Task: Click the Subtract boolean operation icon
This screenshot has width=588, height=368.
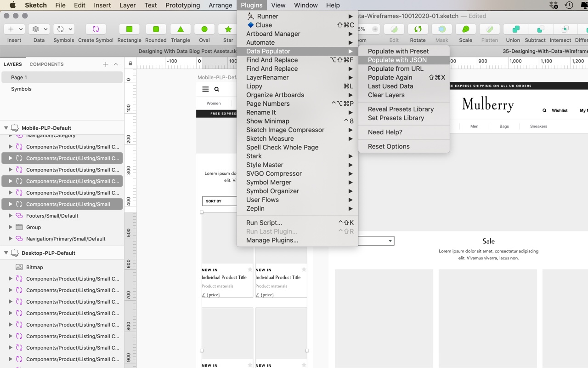Action: 535,29
